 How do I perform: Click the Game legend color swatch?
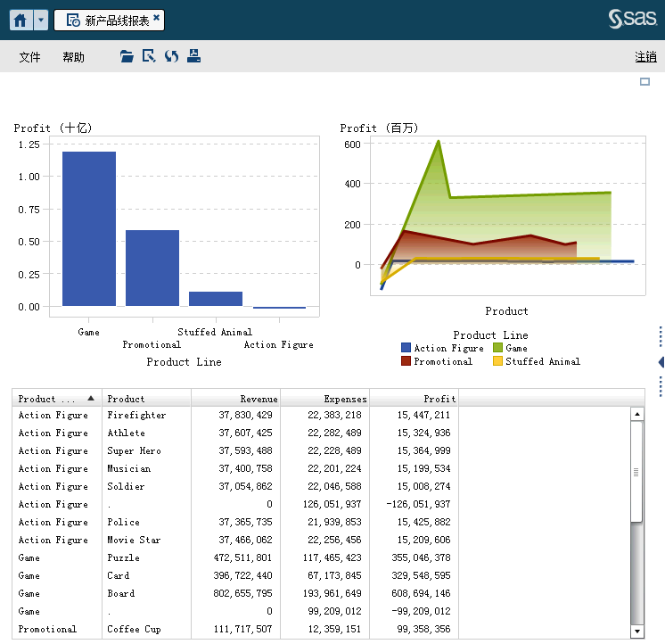click(x=497, y=349)
